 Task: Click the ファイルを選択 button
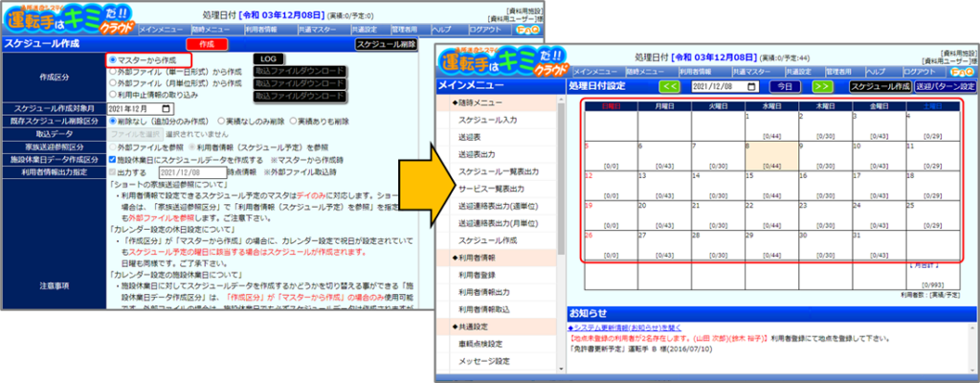[136, 134]
